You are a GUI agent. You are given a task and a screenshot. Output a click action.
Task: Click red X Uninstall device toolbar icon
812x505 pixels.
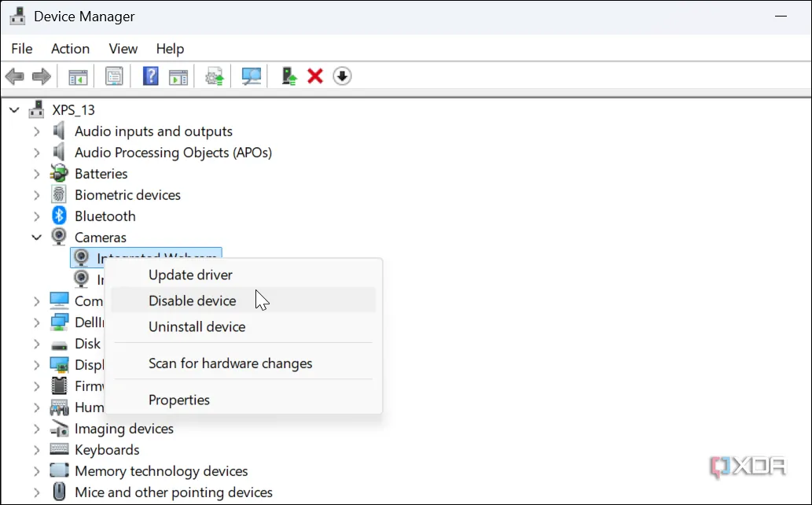click(x=315, y=76)
